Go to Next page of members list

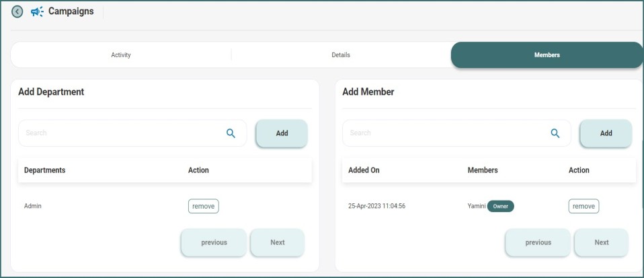601,242
